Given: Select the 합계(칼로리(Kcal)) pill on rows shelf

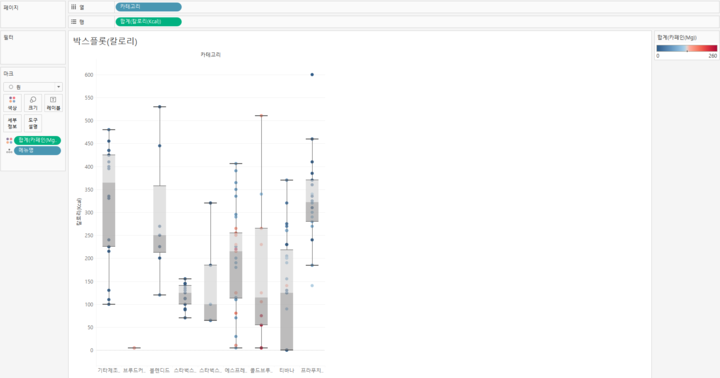Looking at the screenshot, I should [148, 22].
